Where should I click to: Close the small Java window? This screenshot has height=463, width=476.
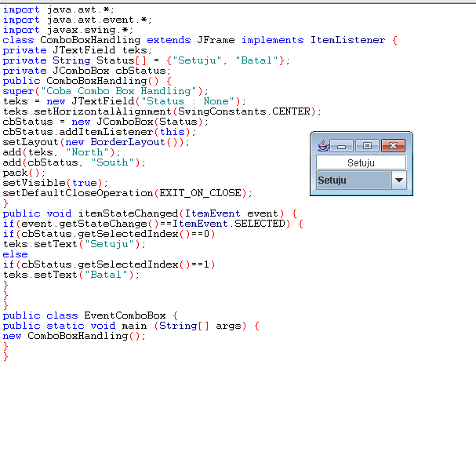(393, 146)
